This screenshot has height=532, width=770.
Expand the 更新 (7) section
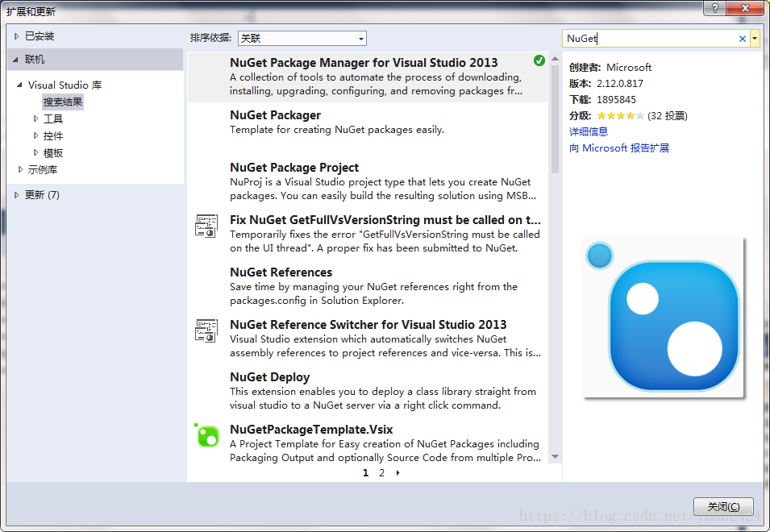pyautogui.click(x=16, y=195)
